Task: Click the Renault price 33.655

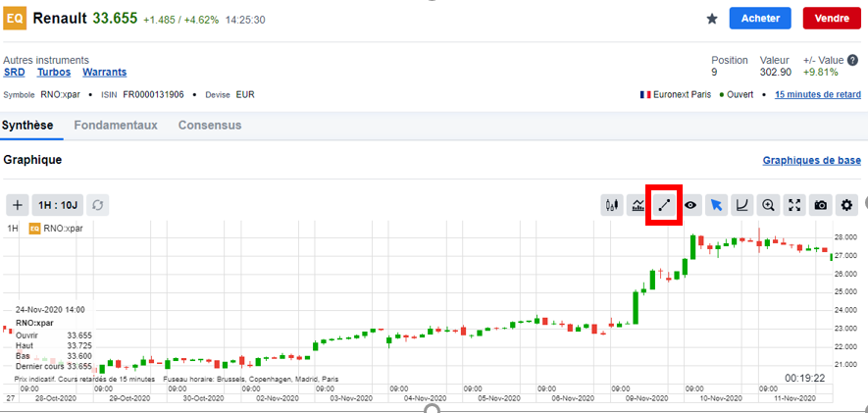Action: click(115, 19)
